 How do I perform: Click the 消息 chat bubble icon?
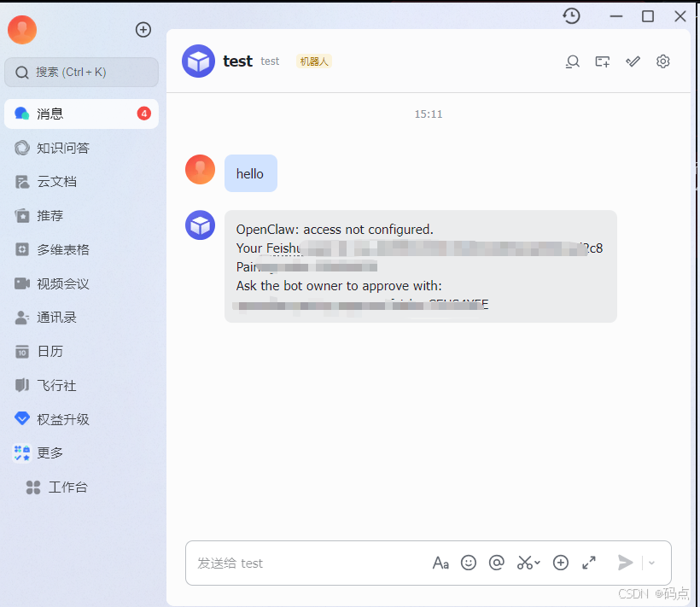22,114
